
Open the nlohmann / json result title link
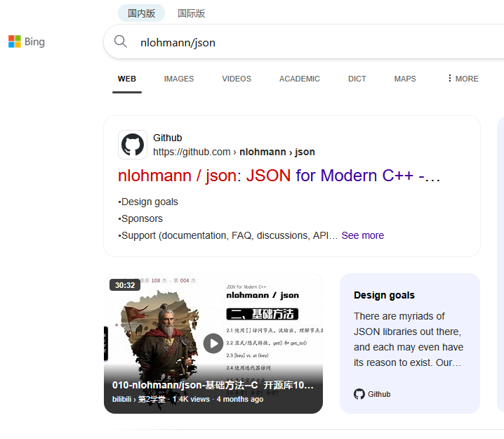(279, 176)
